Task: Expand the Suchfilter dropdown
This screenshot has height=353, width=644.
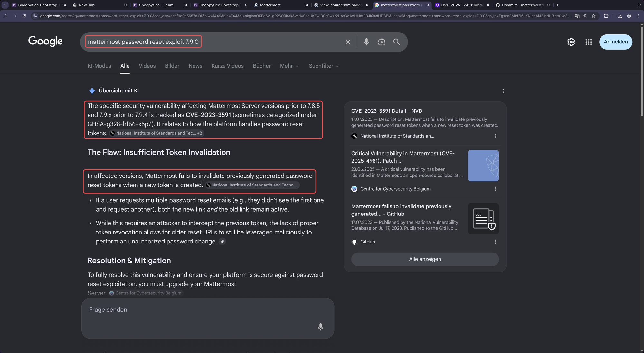Action: pos(324,66)
